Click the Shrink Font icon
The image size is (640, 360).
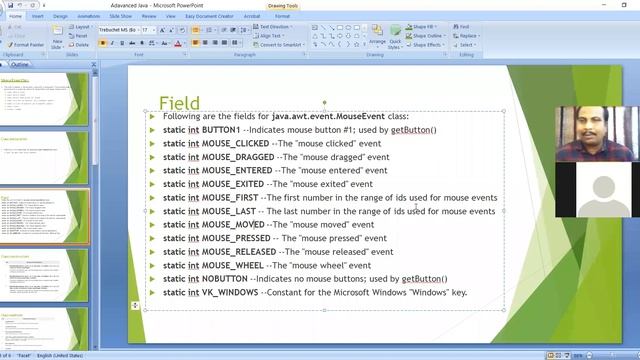click(172, 30)
